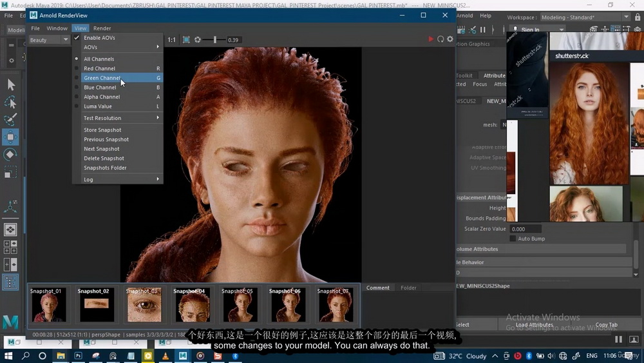Click the exposure icon beside the slider
Viewport: 644px width, 363px height.
pyautogui.click(x=198, y=40)
